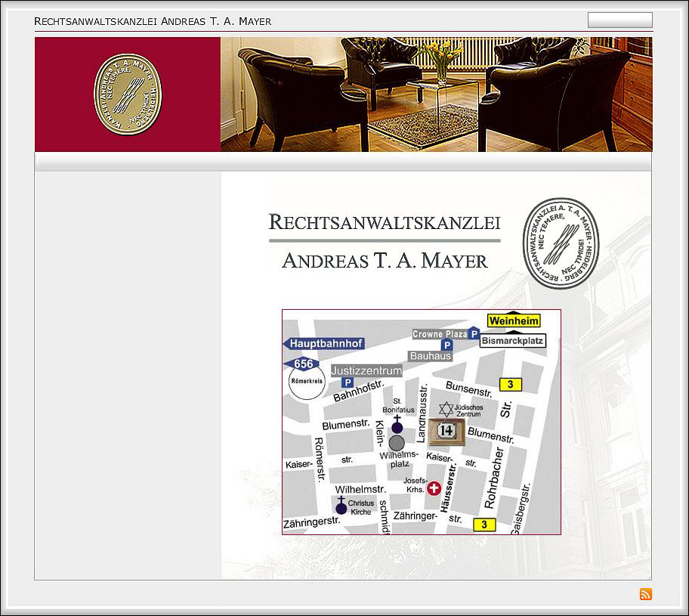The height and width of the screenshot is (616, 689).
Task: Click the parking icon below Justizzentrum
Action: (x=348, y=382)
